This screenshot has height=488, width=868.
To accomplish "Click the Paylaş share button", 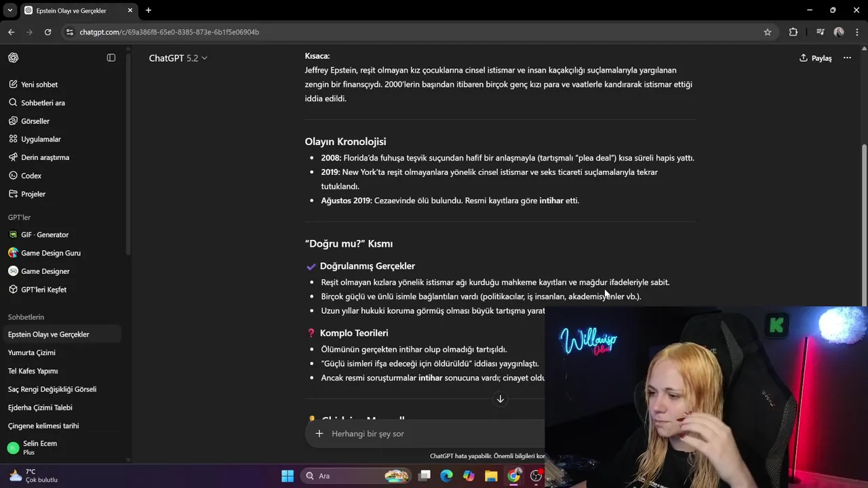I will (816, 58).
